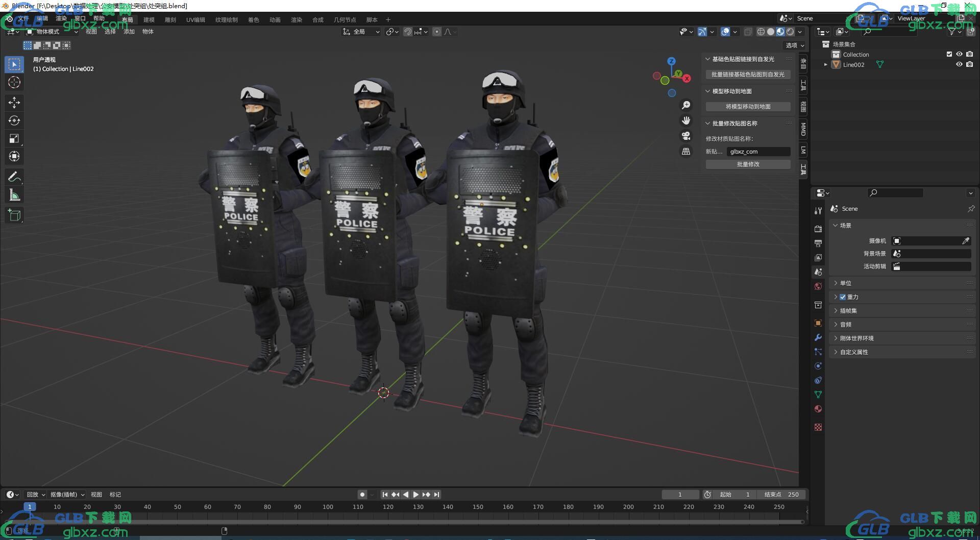
Task: Uncheck the Collection exclude checkbox
Action: tap(949, 55)
